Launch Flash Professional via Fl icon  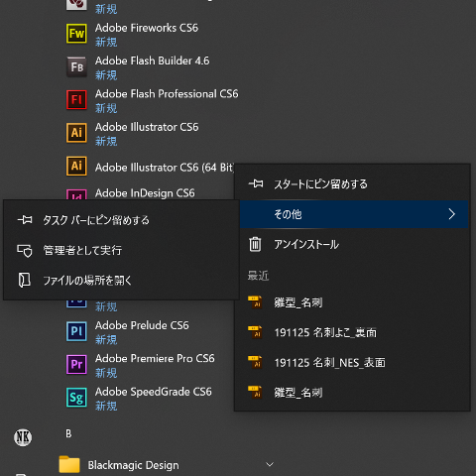[76, 100]
